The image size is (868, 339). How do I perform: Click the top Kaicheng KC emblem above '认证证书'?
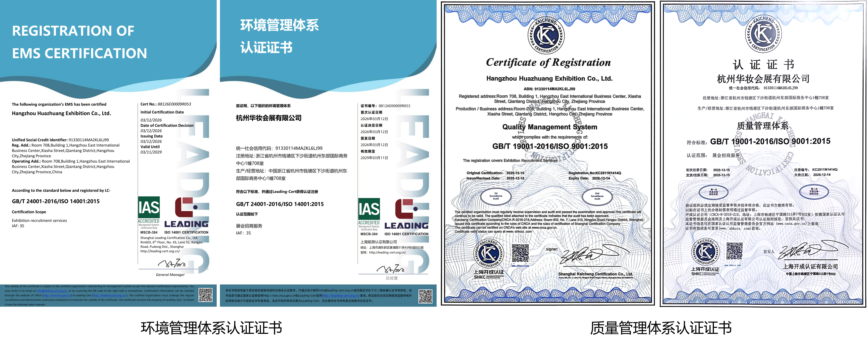763,34
